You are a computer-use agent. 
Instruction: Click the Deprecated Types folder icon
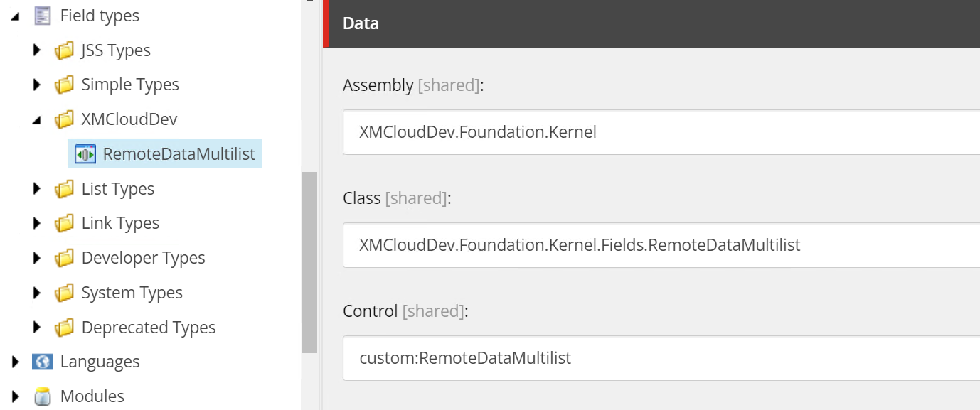pos(64,327)
